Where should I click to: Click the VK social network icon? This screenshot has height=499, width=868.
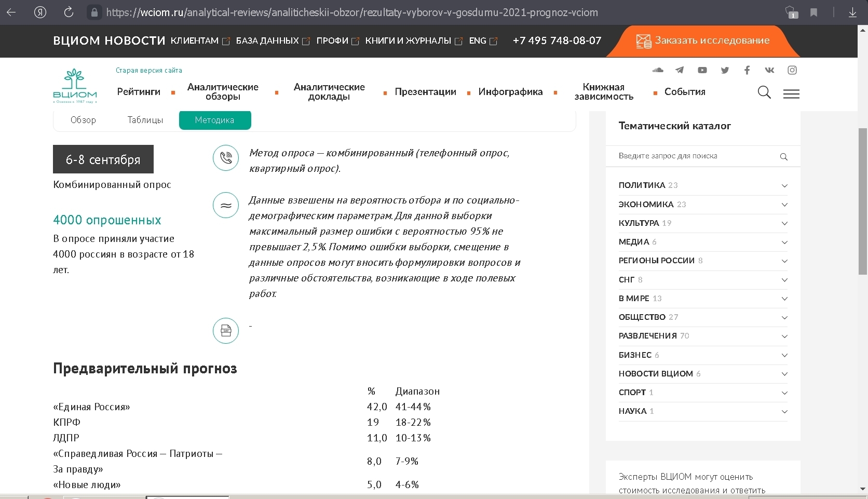point(769,70)
